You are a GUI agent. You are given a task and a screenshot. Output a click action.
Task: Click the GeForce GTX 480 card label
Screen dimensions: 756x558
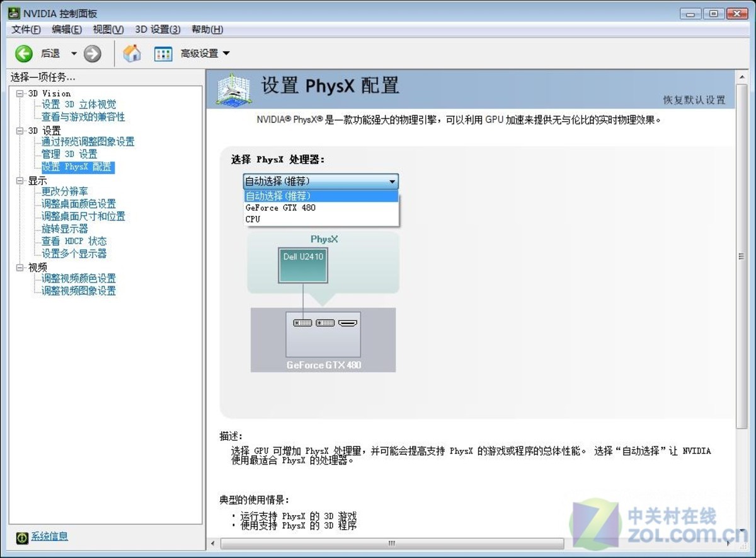(324, 365)
